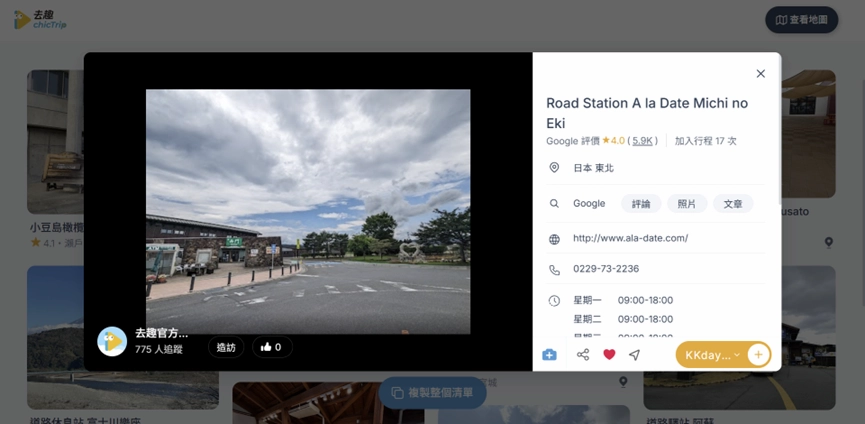Click the navigation arrow icon
This screenshot has width=865, height=424.
click(634, 355)
